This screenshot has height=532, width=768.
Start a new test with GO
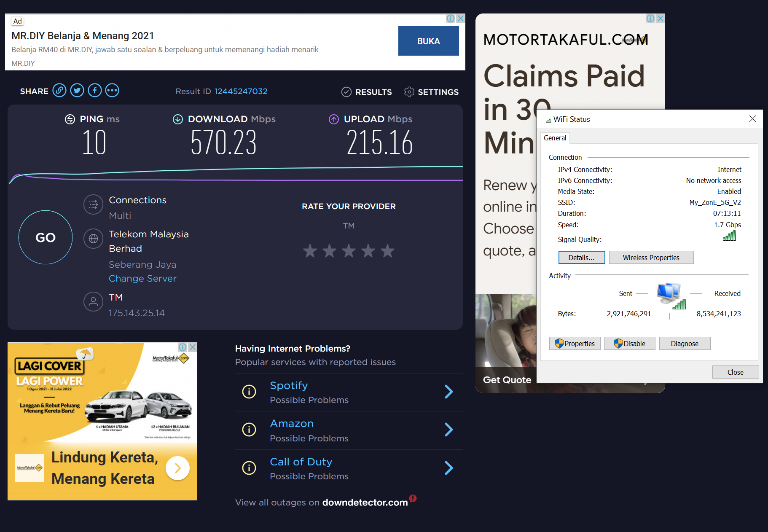pos(46,237)
